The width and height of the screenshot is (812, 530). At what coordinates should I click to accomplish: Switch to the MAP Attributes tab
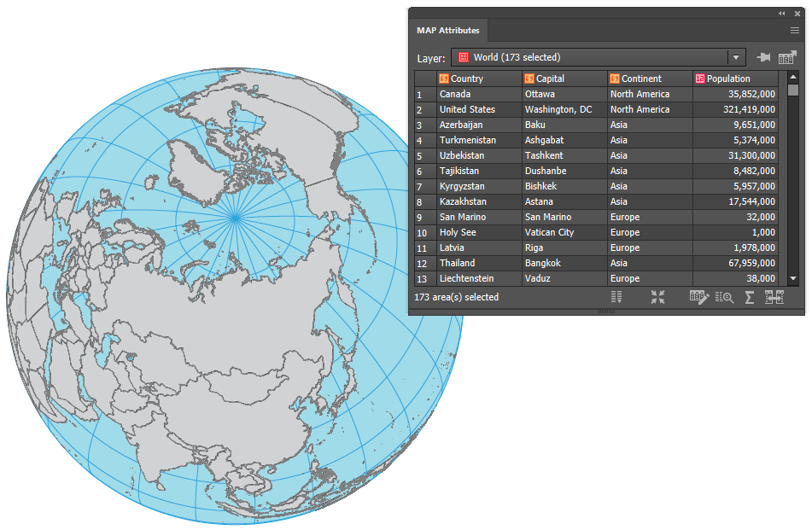[x=448, y=30]
